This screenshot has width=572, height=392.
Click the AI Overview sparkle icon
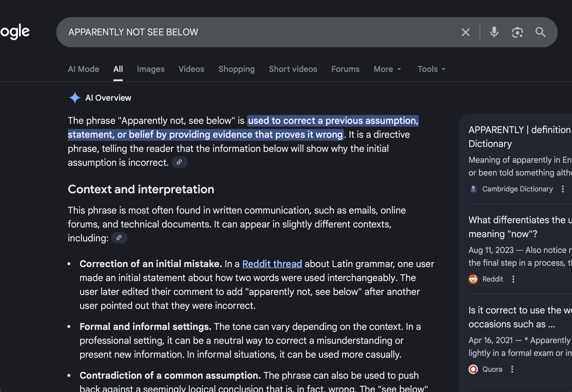(75, 98)
